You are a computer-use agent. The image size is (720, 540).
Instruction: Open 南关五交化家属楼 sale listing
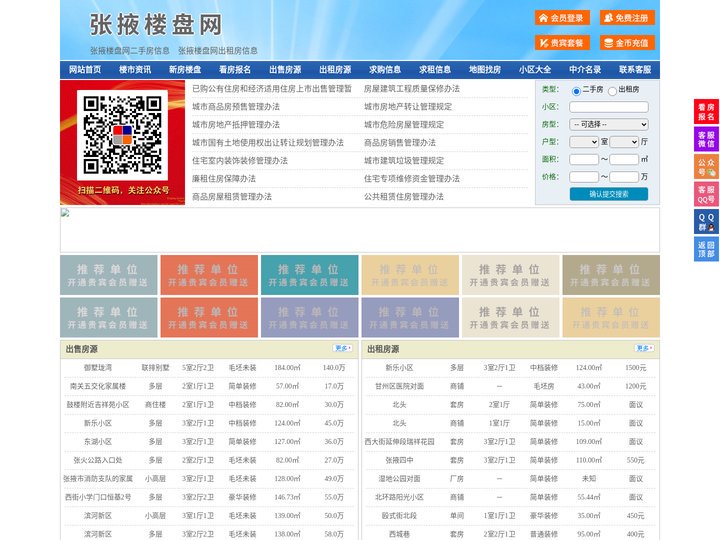pyautogui.click(x=98, y=386)
